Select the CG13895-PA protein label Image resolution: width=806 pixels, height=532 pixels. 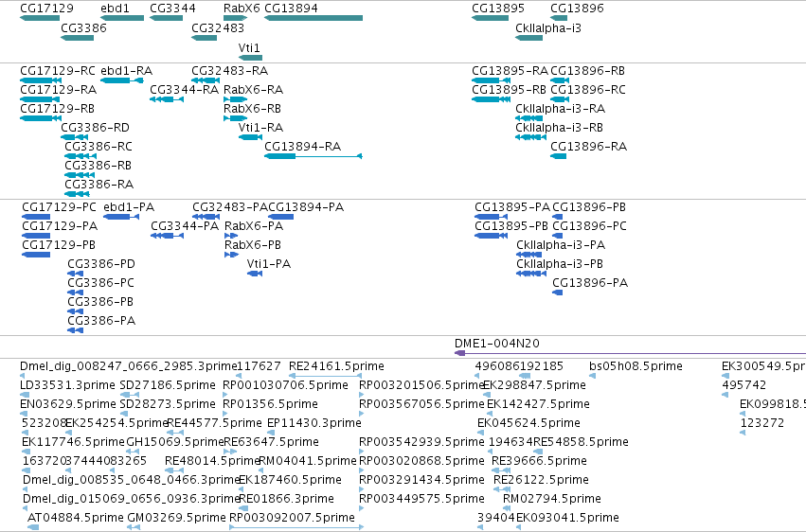point(512,207)
